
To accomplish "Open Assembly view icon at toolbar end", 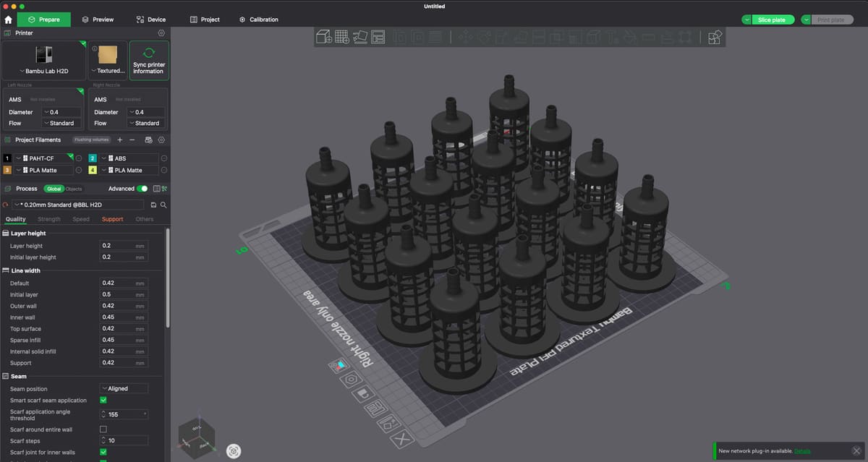I will 715,36.
